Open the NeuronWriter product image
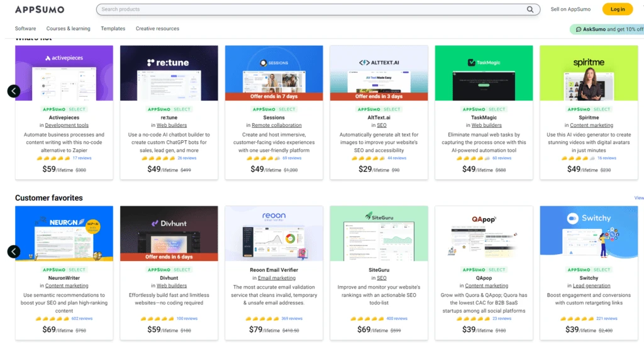The image size is (644, 349). 64,234
